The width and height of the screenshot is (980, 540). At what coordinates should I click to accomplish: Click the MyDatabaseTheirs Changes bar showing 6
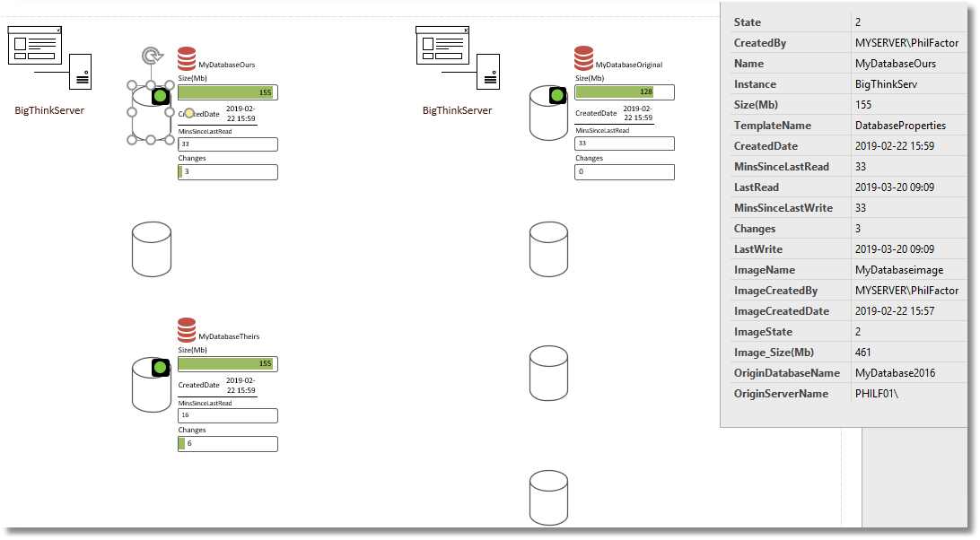pos(228,444)
